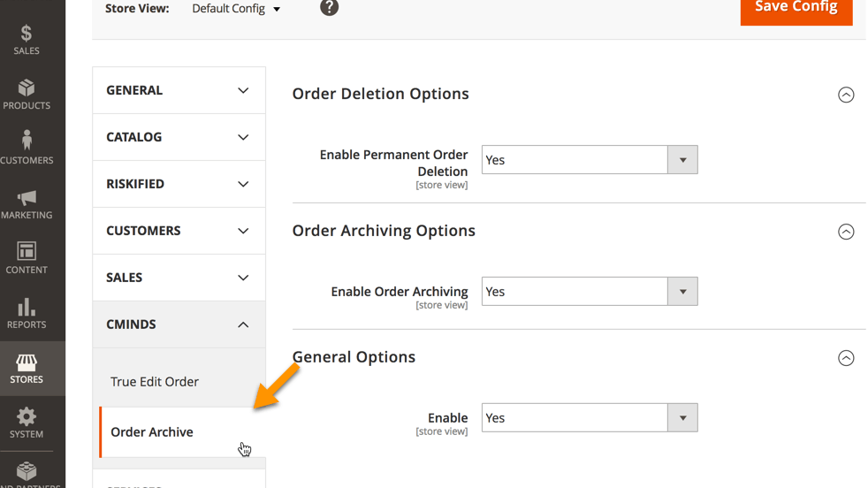Viewport: 868px width, 488px height.
Task: Click the help question mark icon
Action: click(329, 8)
